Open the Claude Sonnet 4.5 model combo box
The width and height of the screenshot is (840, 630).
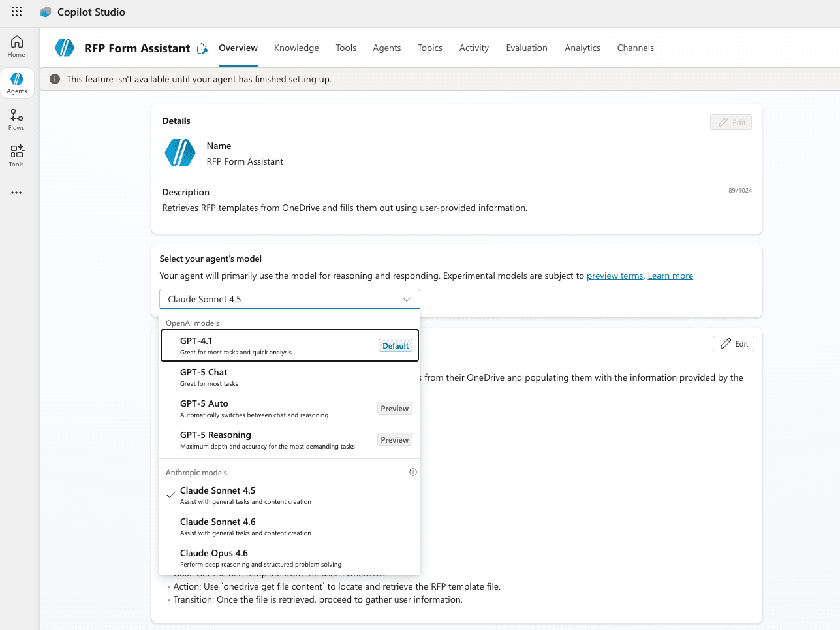tap(290, 299)
